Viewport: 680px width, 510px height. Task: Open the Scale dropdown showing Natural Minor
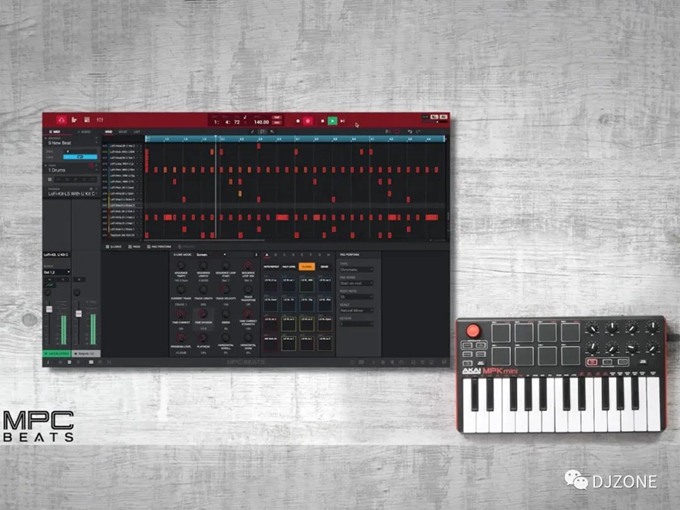356,311
